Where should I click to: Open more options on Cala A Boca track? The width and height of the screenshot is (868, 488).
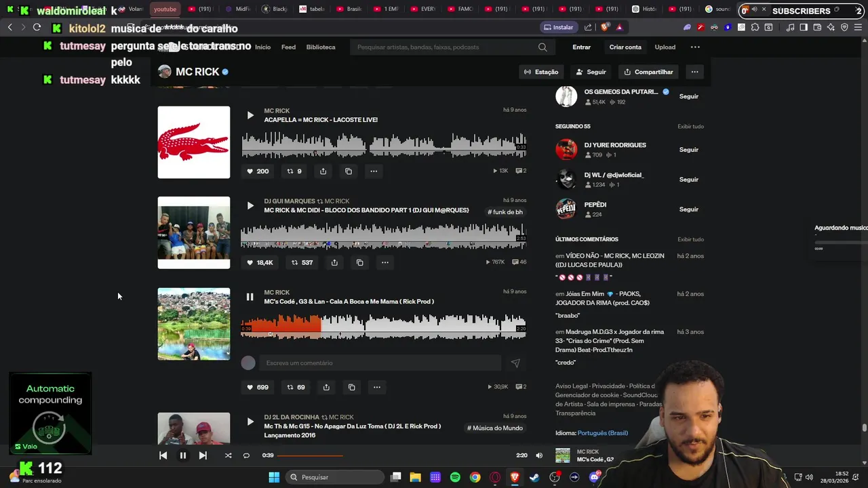pos(377,387)
